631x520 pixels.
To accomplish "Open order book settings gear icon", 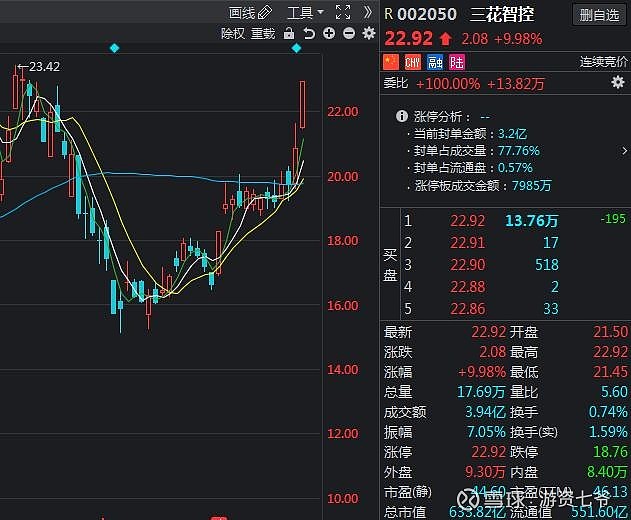I will point(618,83).
